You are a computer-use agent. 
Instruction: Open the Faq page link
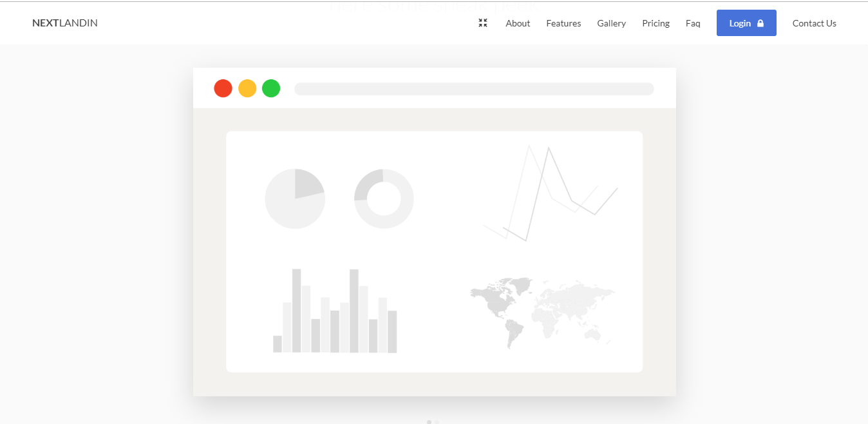[693, 23]
